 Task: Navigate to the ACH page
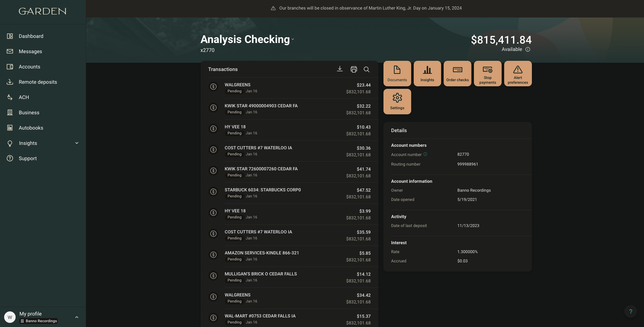pyautogui.click(x=24, y=97)
